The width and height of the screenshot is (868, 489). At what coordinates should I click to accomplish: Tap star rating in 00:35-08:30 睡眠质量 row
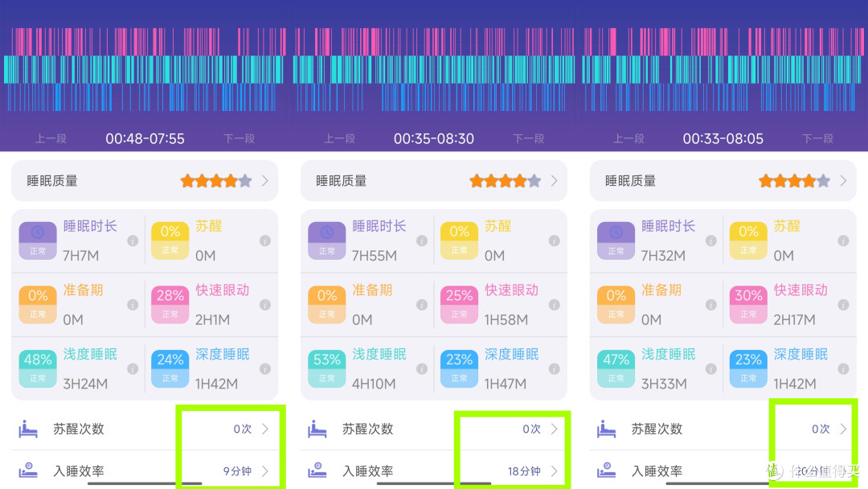[x=506, y=181]
